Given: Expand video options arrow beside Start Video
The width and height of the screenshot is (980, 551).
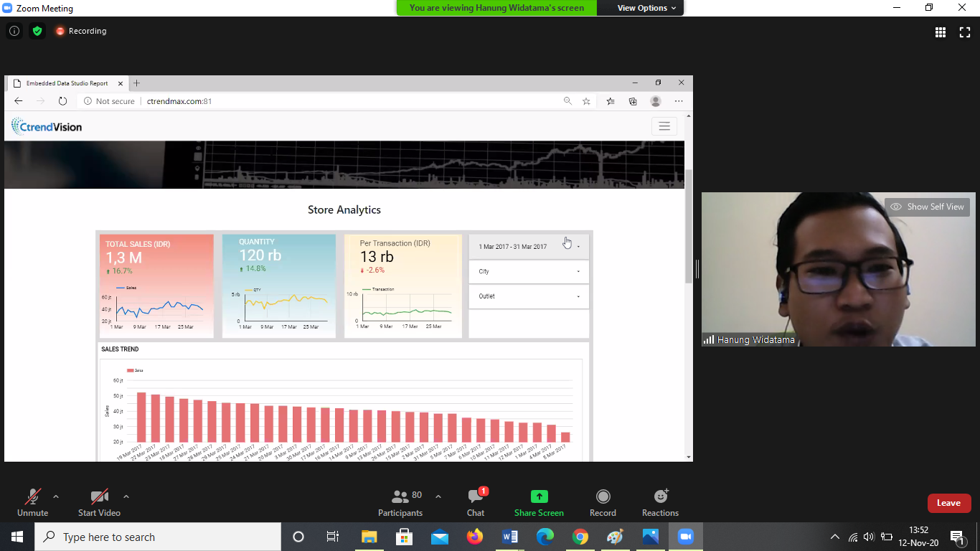Looking at the screenshot, I should (126, 496).
